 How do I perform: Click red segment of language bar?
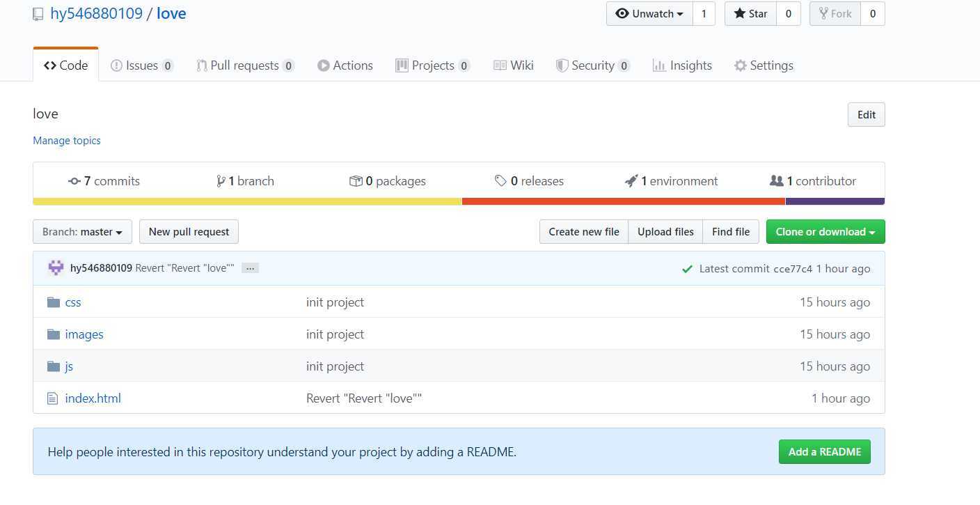click(624, 201)
